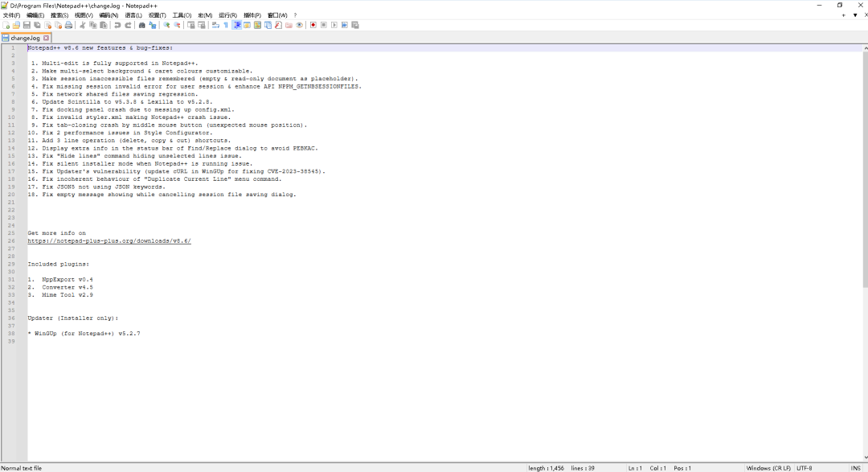Save the current recorded macro icon
This screenshot has width=868, height=472.
point(355,25)
